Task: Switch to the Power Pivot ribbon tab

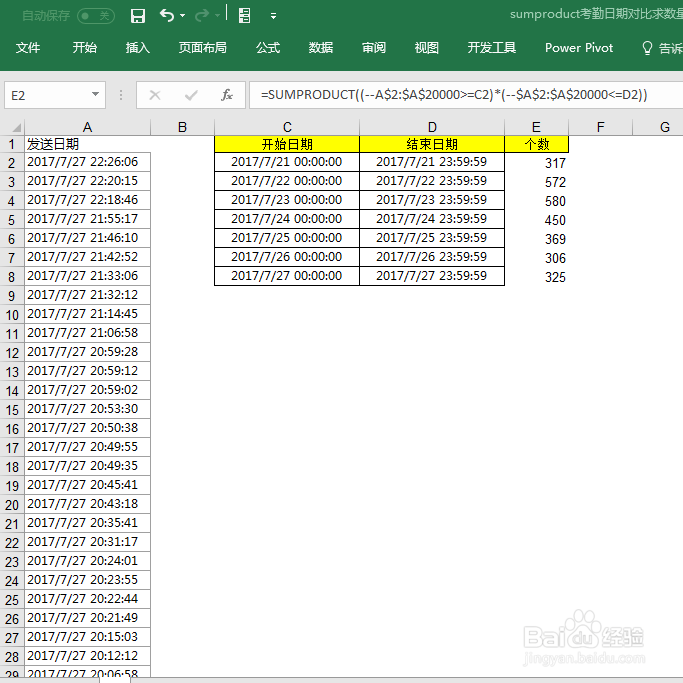Action: (x=579, y=47)
